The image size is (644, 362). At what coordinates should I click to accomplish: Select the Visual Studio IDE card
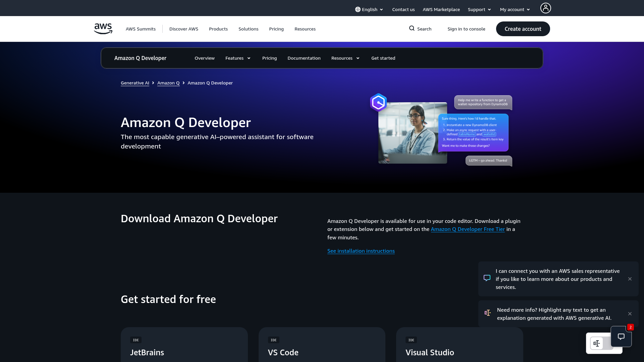[460, 345]
